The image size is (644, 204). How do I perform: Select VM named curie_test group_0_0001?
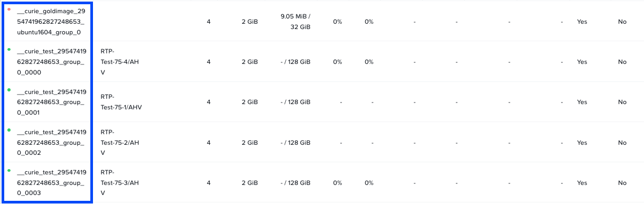pyautogui.click(x=51, y=102)
